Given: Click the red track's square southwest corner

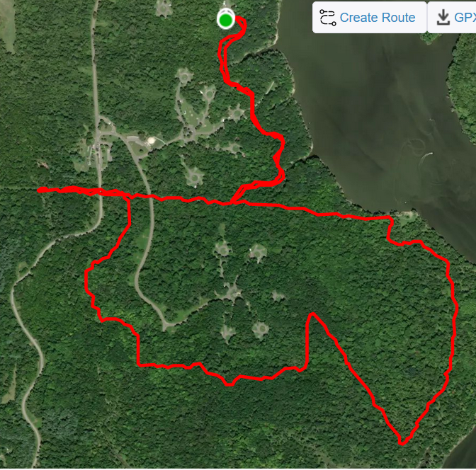Looking at the screenshot, I should tap(139, 365).
